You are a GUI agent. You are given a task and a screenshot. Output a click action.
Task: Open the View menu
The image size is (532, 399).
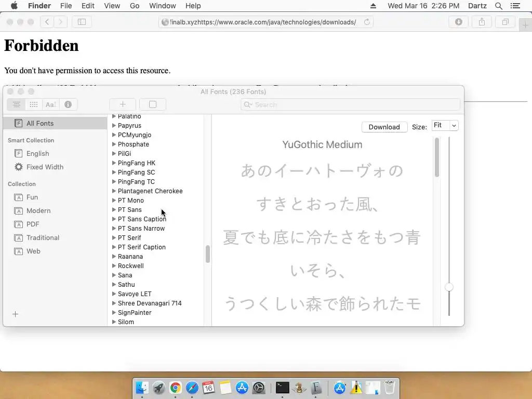tap(112, 6)
